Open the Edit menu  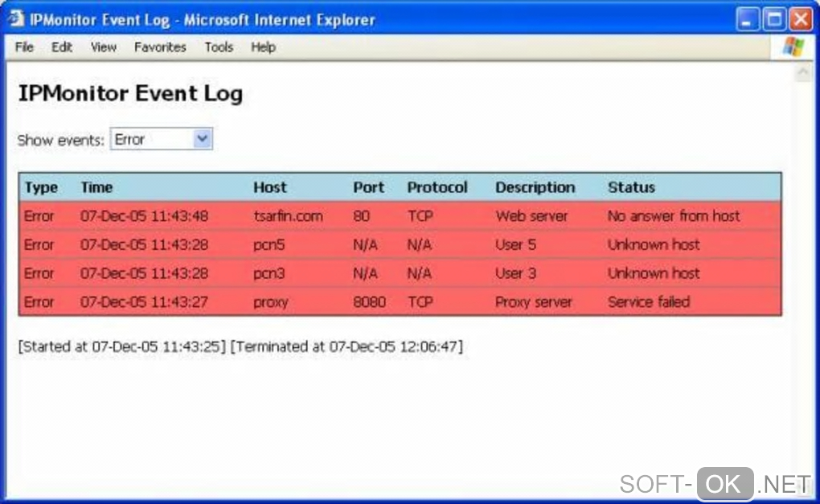click(x=62, y=47)
